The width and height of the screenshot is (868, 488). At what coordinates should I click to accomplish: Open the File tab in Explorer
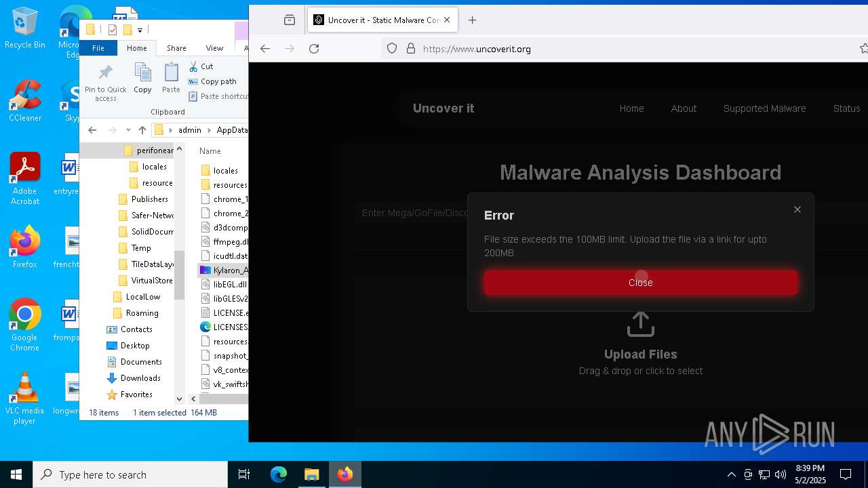(98, 48)
